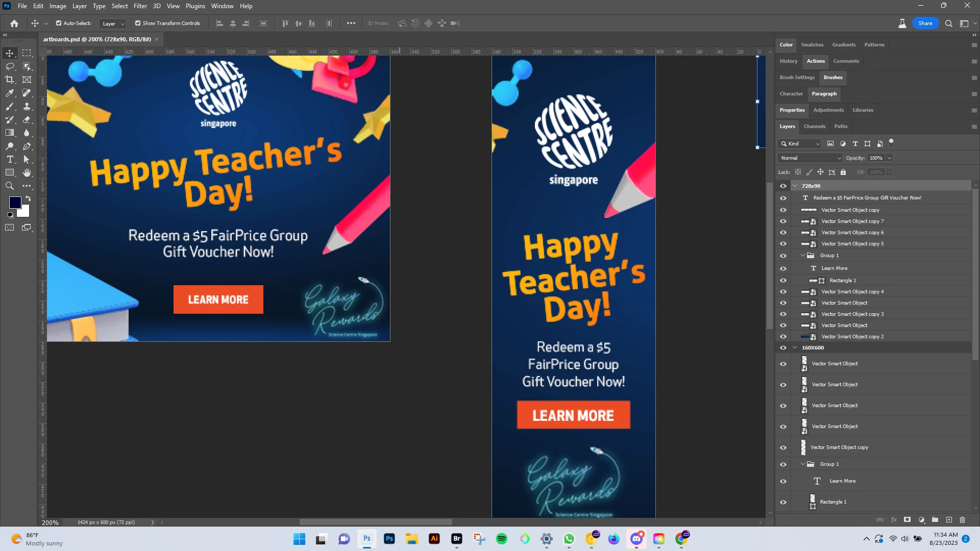Uncheck the Auto-Select checkbox
This screenshot has width=980, height=551.
[59, 23]
